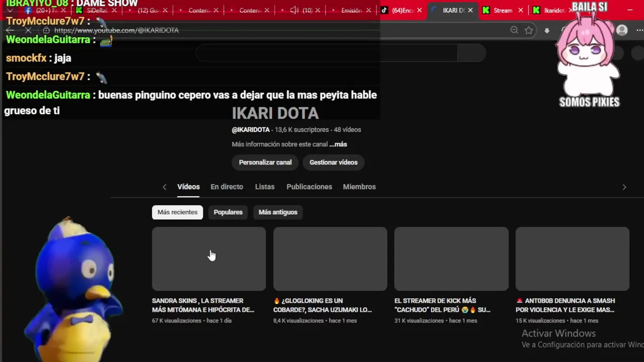The width and height of the screenshot is (644, 362).
Task: Switch to the Emisión browser tab
Action: 351,10
